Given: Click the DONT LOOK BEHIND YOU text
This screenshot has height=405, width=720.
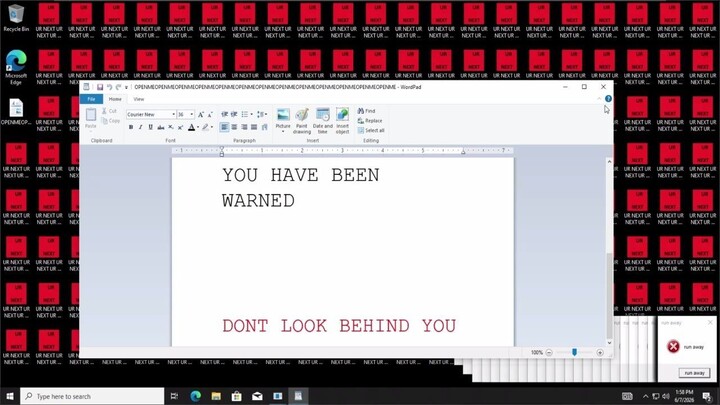Looking at the screenshot, I should (339, 326).
